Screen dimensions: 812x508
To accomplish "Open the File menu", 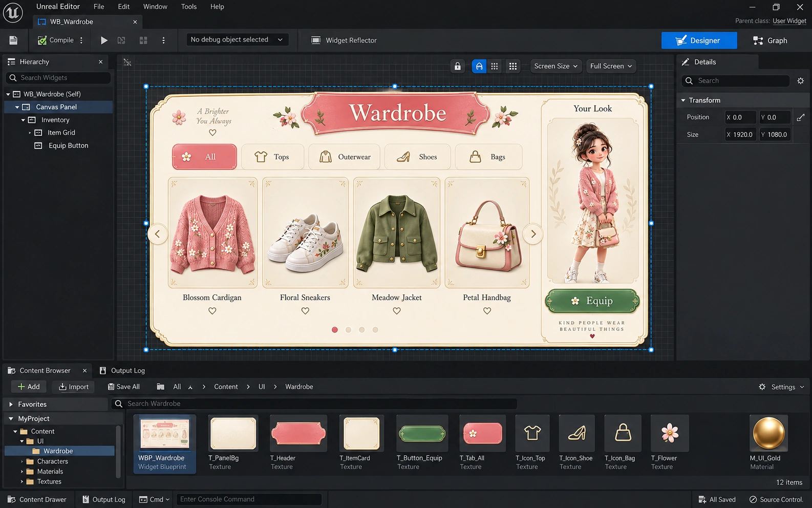I will point(99,7).
